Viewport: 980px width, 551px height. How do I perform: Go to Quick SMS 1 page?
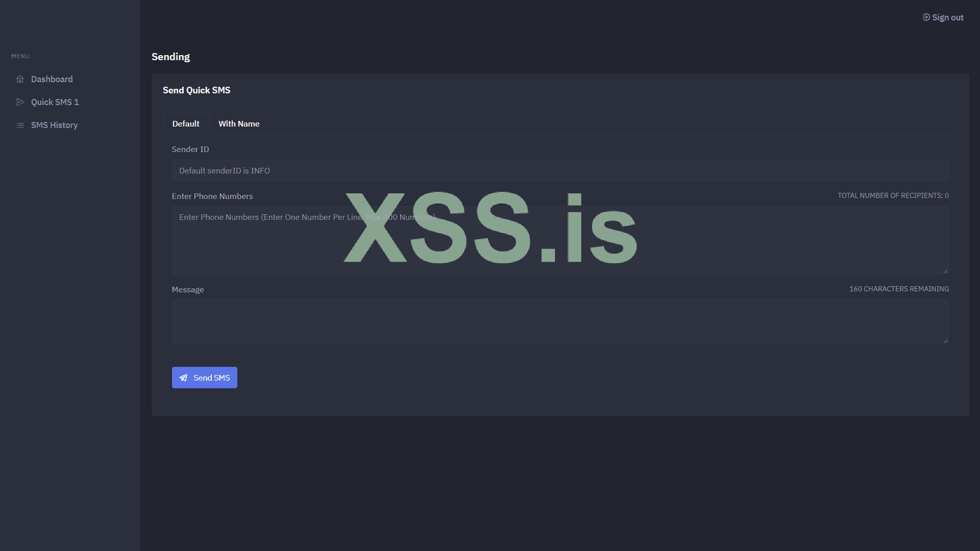(x=55, y=102)
